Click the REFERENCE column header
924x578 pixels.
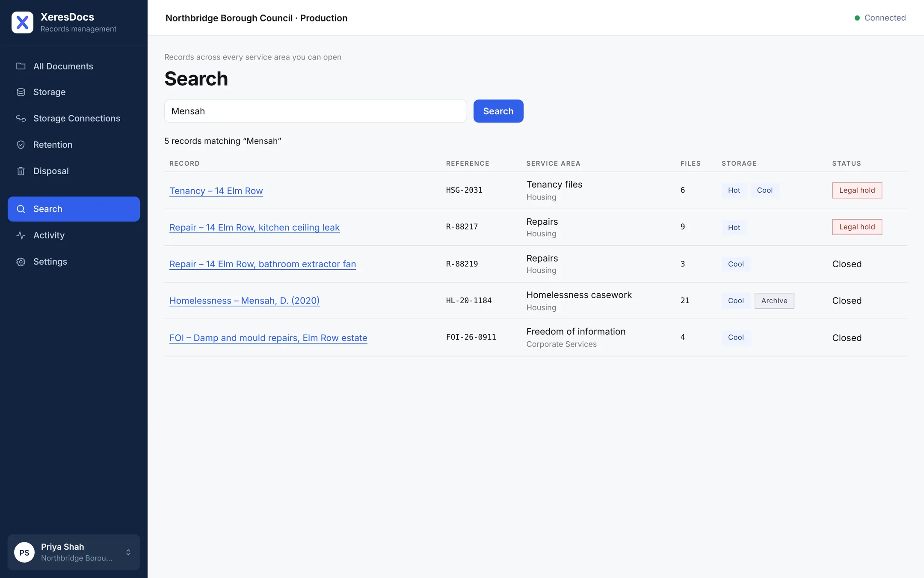coord(468,164)
